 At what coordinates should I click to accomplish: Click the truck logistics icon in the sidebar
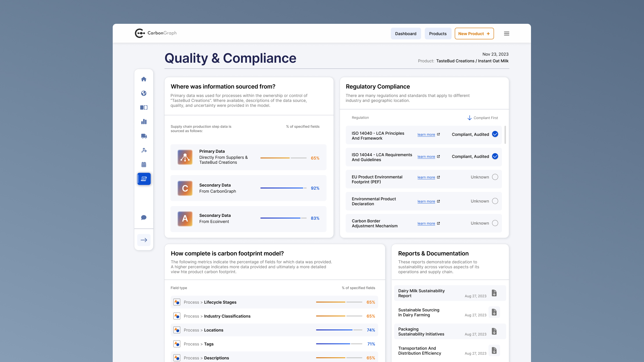[x=144, y=136]
